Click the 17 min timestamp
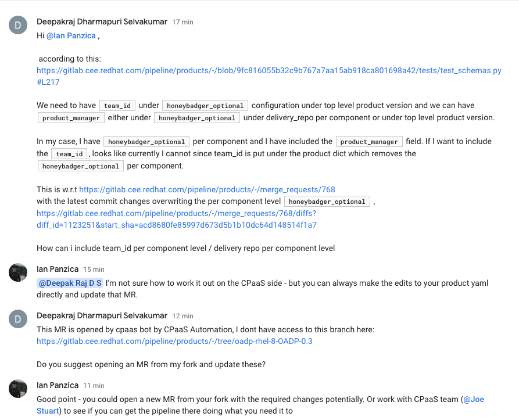519x420 pixels. point(182,22)
